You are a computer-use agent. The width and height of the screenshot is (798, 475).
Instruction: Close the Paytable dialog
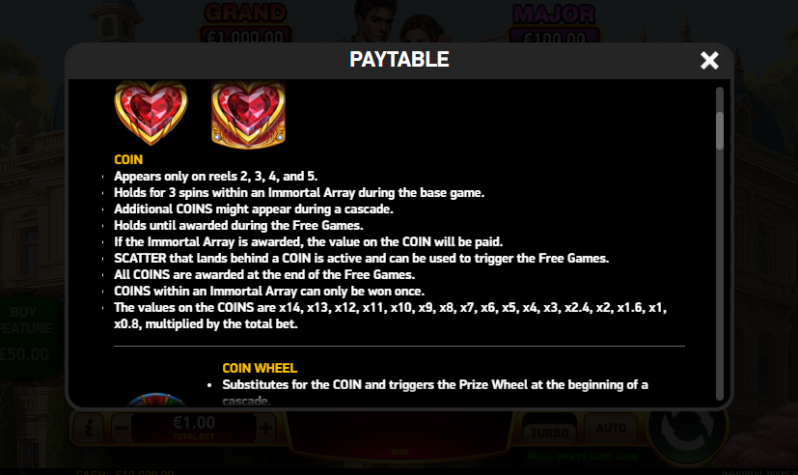point(709,60)
